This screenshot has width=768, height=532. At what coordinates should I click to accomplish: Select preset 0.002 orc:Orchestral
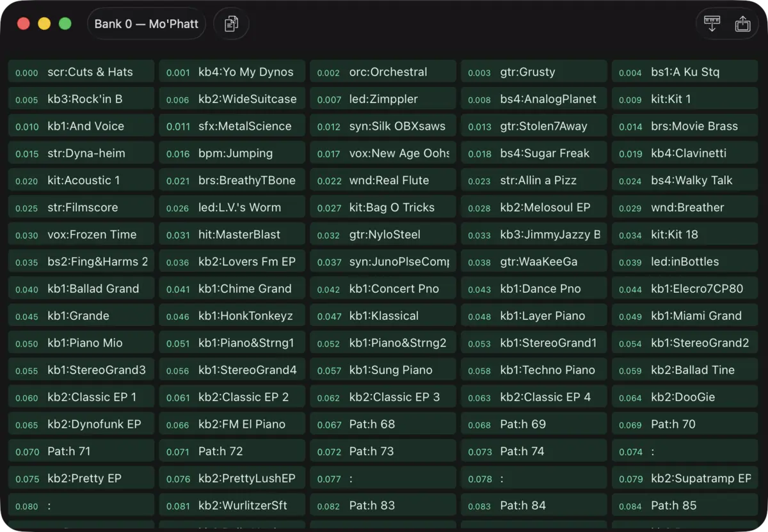[x=383, y=72]
